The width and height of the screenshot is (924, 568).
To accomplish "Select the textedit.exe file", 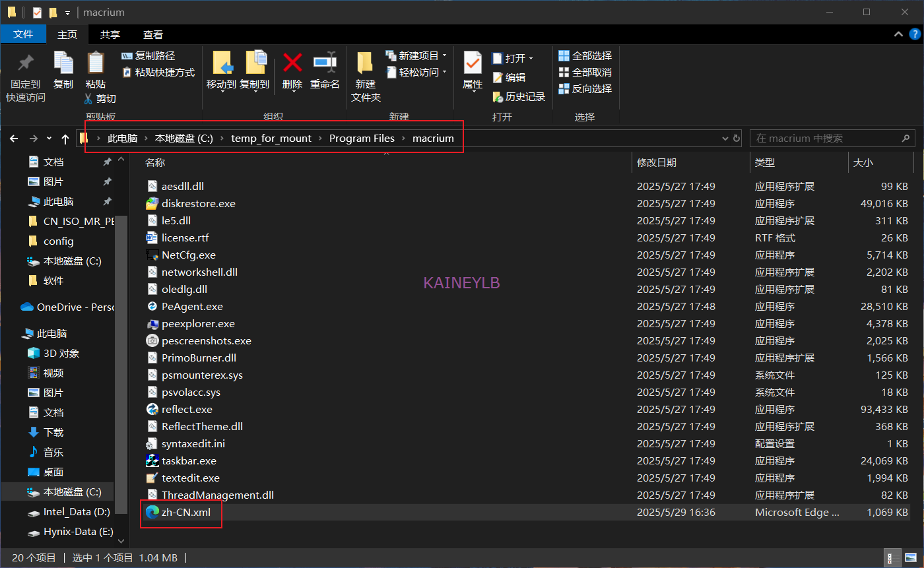I will pos(191,478).
